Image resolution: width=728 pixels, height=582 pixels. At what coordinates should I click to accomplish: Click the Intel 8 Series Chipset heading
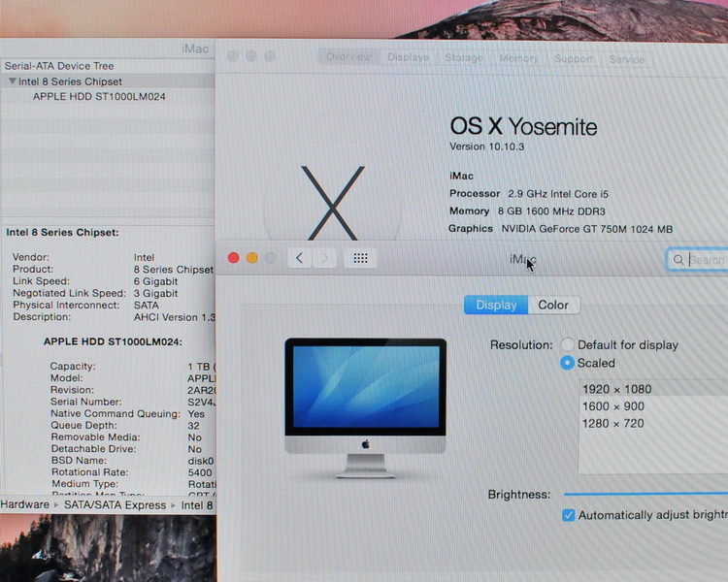point(62,233)
